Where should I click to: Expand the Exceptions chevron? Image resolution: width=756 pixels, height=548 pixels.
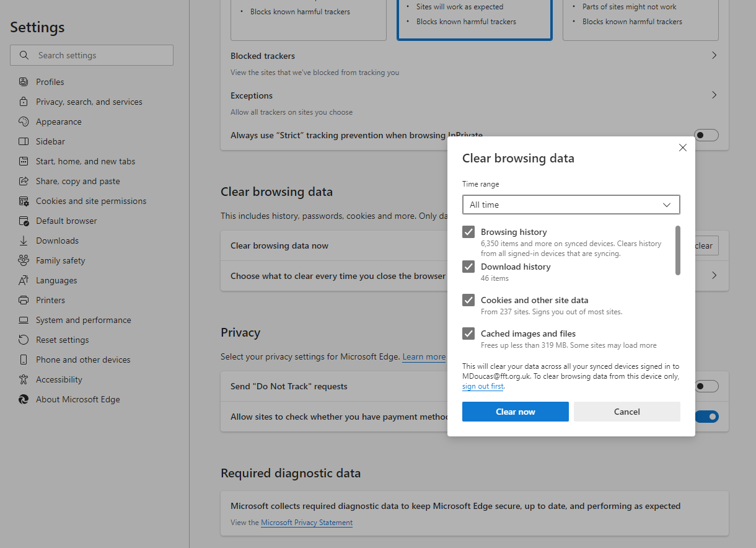[x=714, y=95]
